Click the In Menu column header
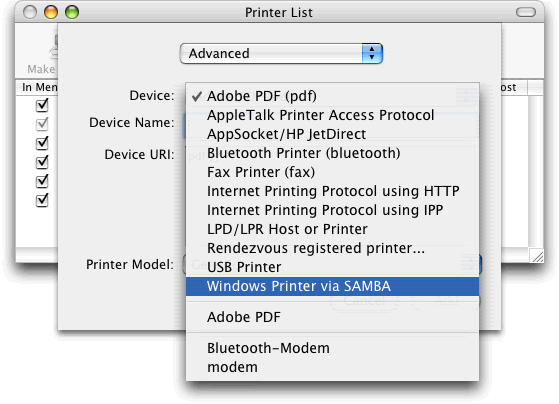Screen dimensions: 559x404 click(x=37, y=87)
